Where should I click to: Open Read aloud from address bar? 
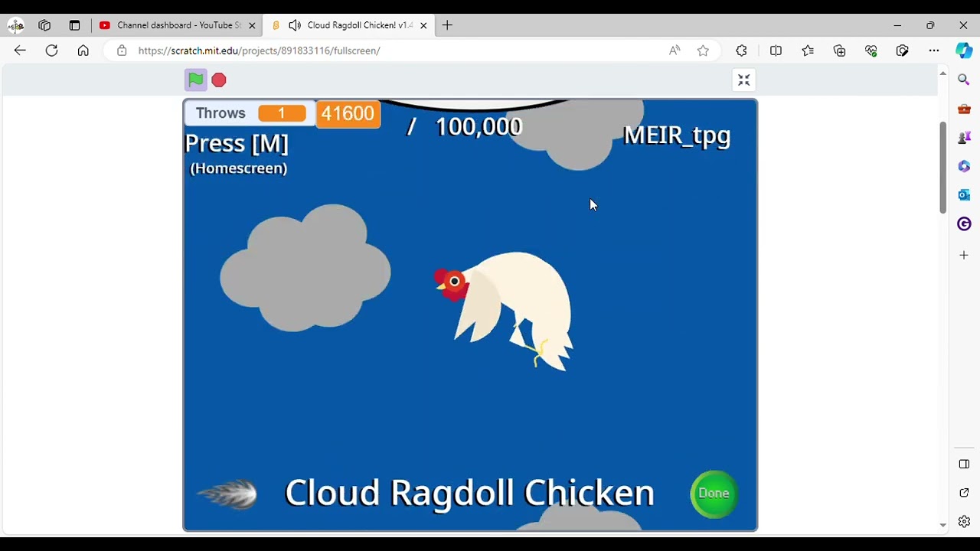tap(675, 51)
